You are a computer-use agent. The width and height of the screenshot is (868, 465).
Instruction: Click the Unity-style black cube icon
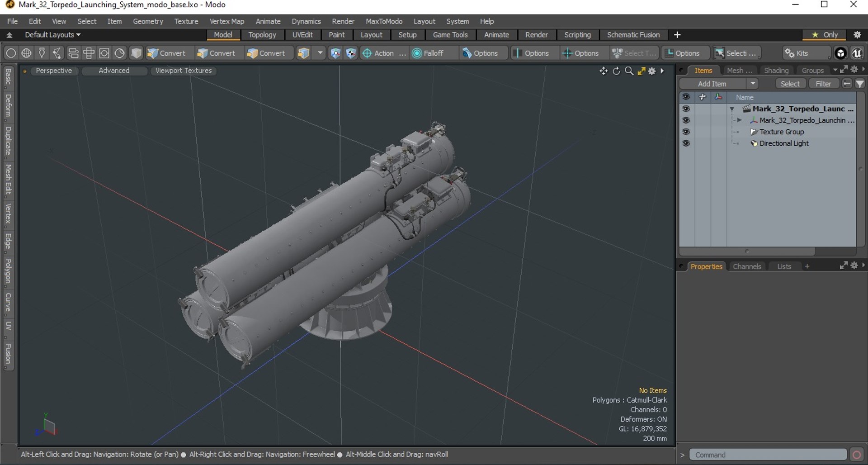point(840,53)
